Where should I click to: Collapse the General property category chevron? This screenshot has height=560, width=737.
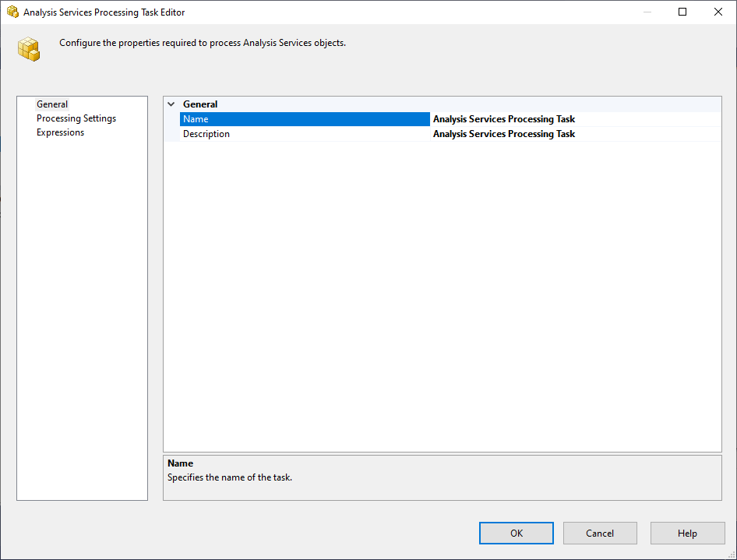[x=171, y=104]
